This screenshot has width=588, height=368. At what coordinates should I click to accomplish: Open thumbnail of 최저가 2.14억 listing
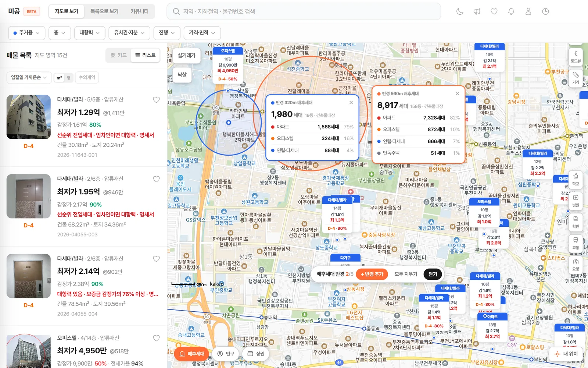click(29, 276)
